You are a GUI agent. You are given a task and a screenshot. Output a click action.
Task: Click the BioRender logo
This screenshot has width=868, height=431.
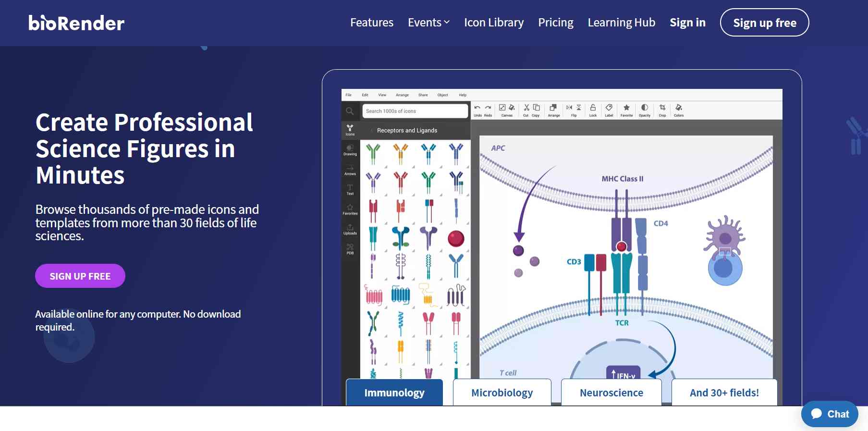click(x=76, y=23)
